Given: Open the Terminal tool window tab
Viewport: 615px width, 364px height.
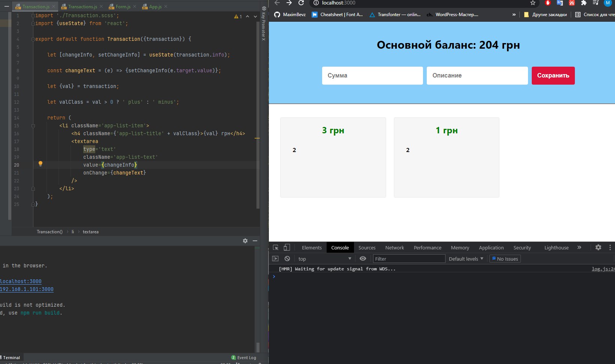Looking at the screenshot, I should pos(11,358).
